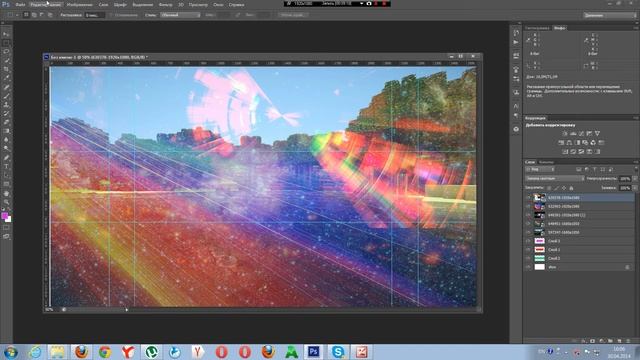This screenshot has height=360, width=640.
Task: Click the foreground color swatch
Action: point(4,216)
